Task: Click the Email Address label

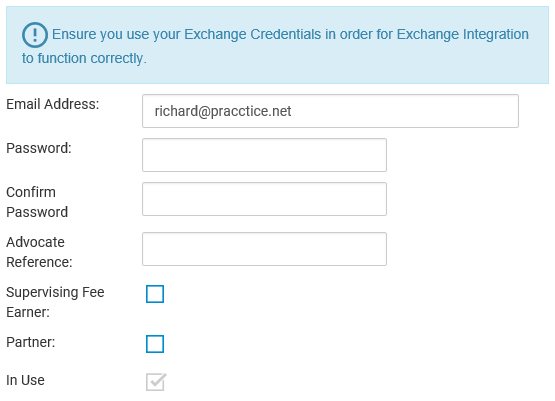Action: 53,104
